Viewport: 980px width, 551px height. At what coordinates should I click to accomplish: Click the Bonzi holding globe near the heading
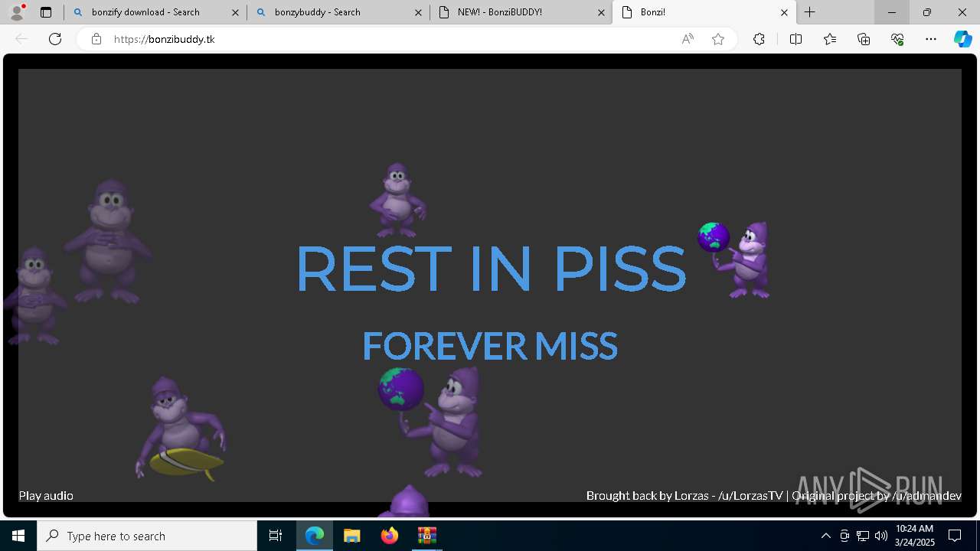(735, 259)
